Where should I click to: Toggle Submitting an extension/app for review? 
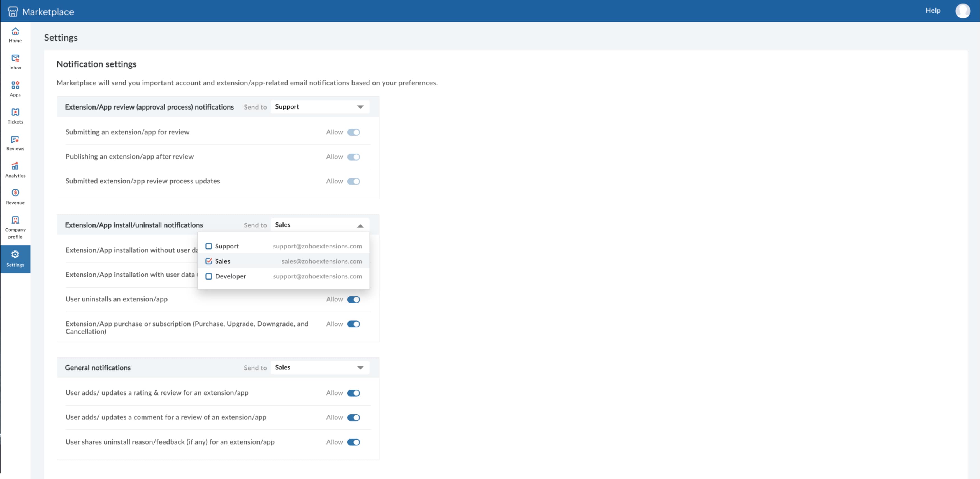click(x=353, y=132)
